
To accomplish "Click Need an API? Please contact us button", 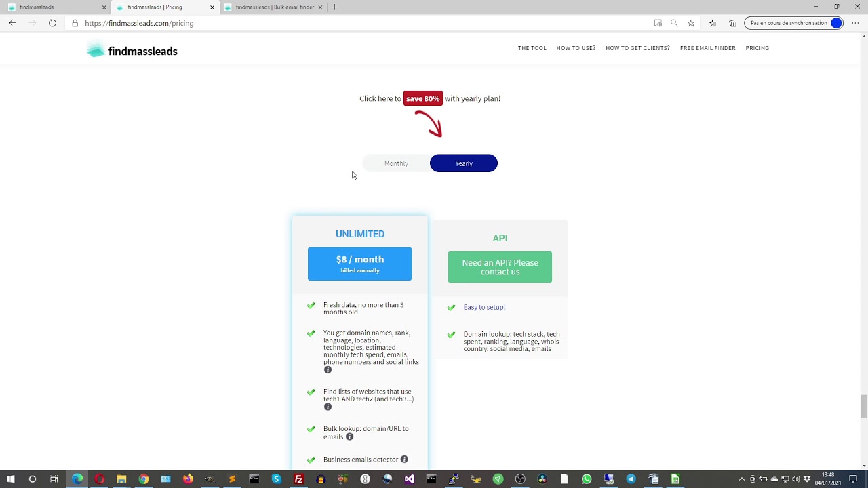I will (x=500, y=267).
